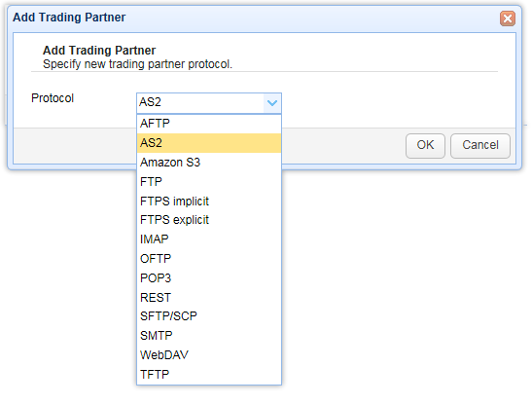Close the Add Trading Partner dialog
The image size is (532, 404).
[x=508, y=18]
